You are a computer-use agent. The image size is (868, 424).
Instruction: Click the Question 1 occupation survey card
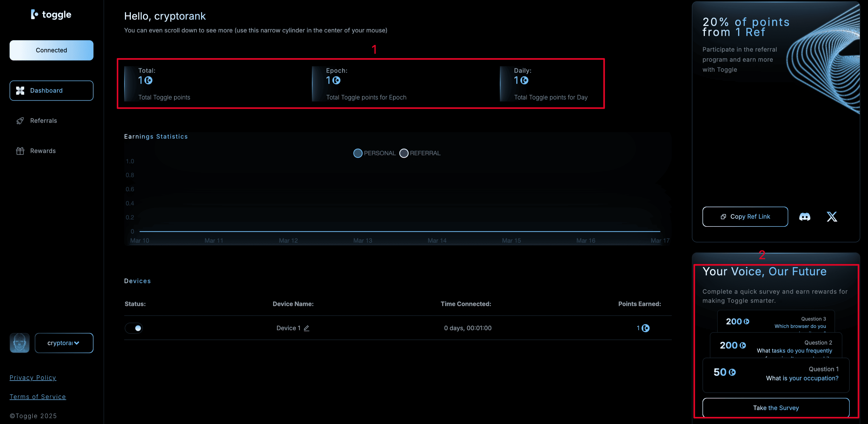(x=776, y=375)
